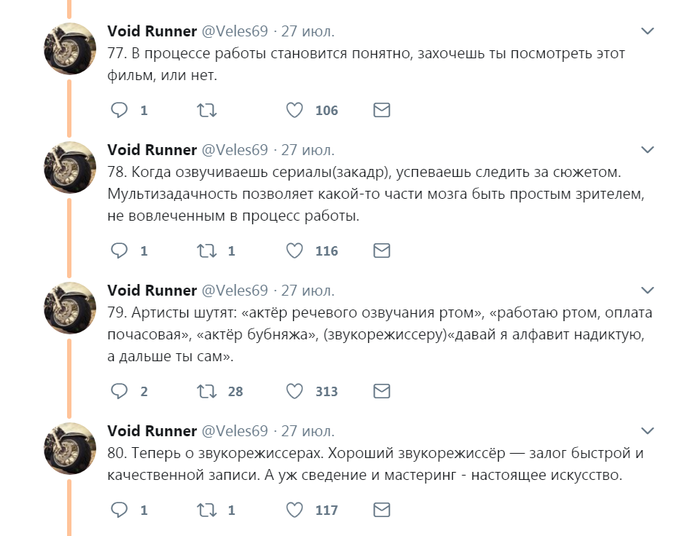This screenshot has height=536, width=700.
Task: Send tweet 77 via direct message
Action: tap(381, 110)
